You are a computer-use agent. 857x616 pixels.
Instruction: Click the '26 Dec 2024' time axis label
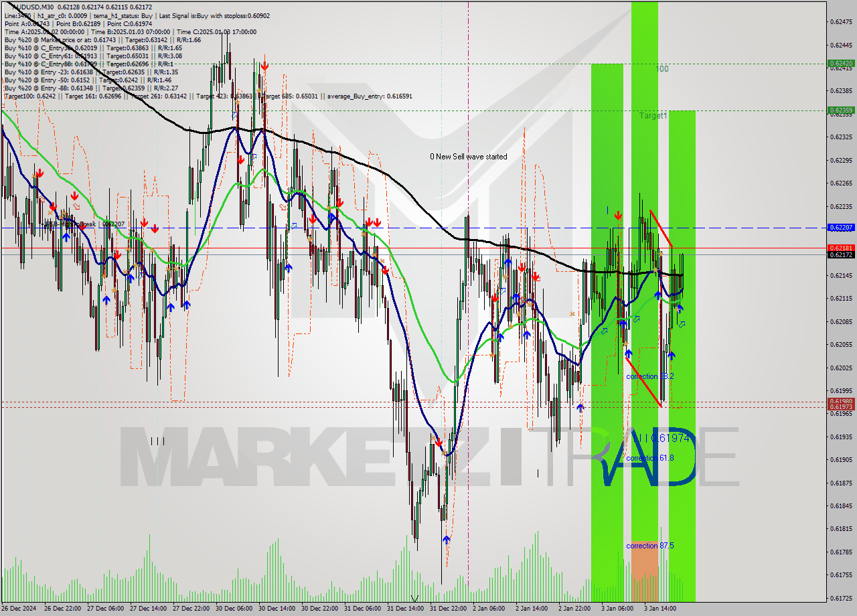pyautogui.click(x=20, y=609)
